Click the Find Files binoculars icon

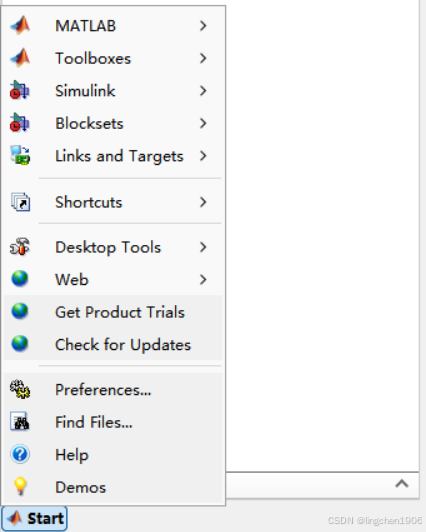point(20,421)
